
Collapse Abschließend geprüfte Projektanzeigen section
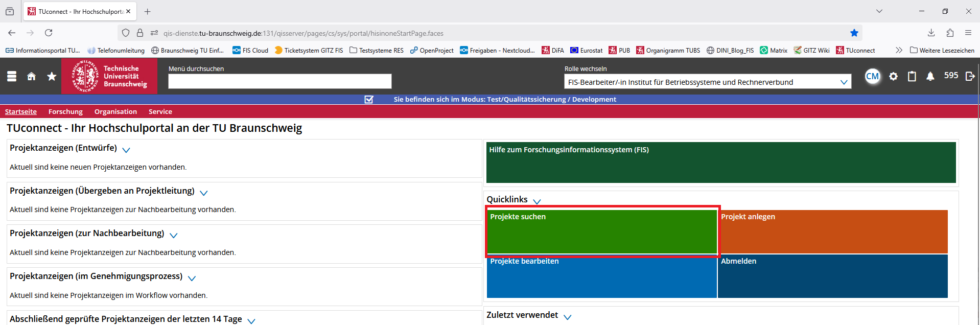tap(251, 320)
